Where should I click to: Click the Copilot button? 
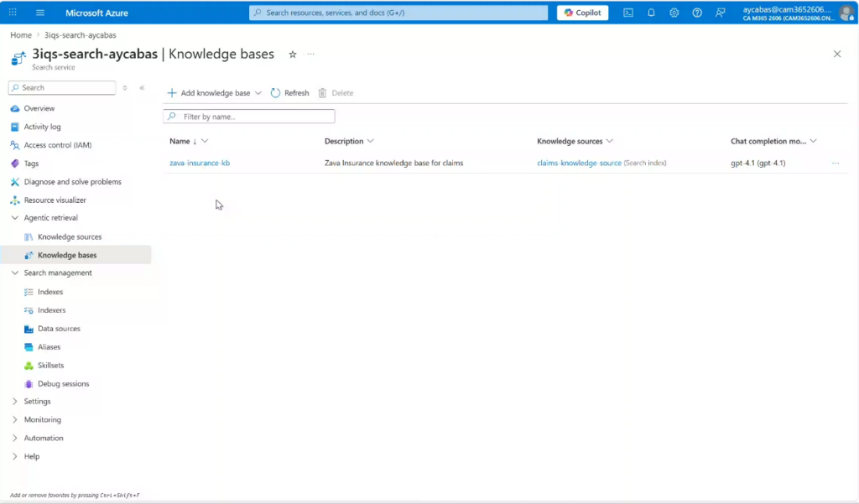tap(582, 13)
